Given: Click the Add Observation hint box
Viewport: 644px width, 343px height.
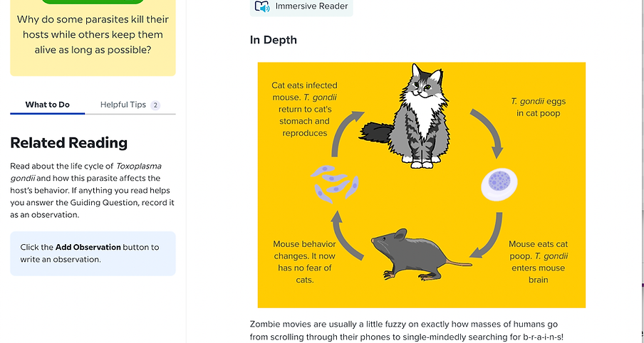Looking at the screenshot, I should tap(93, 253).
